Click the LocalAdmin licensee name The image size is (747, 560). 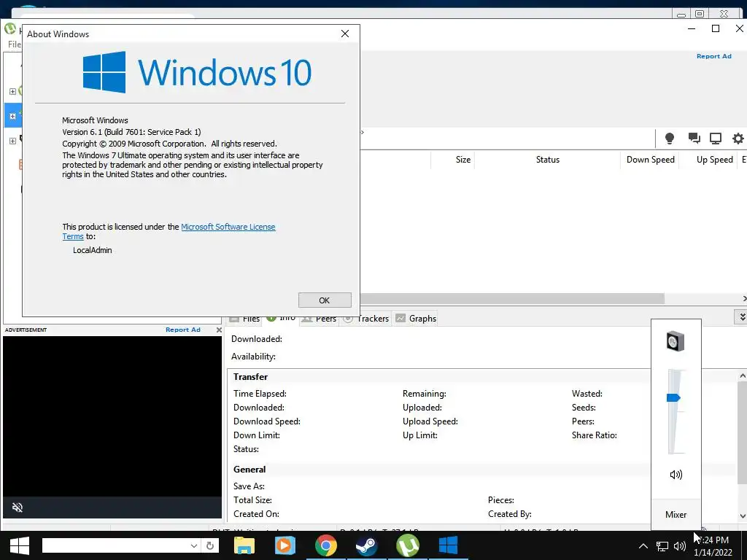point(93,250)
